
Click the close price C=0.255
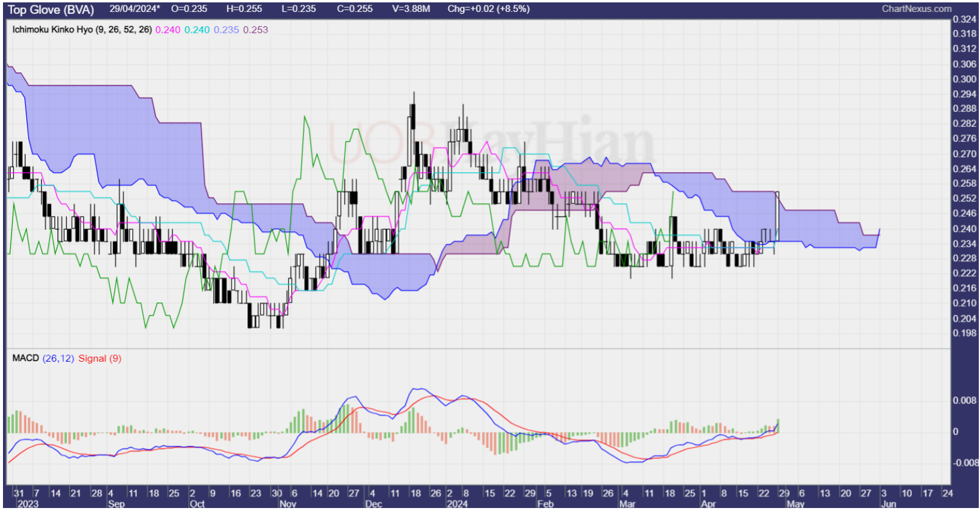(x=354, y=9)
